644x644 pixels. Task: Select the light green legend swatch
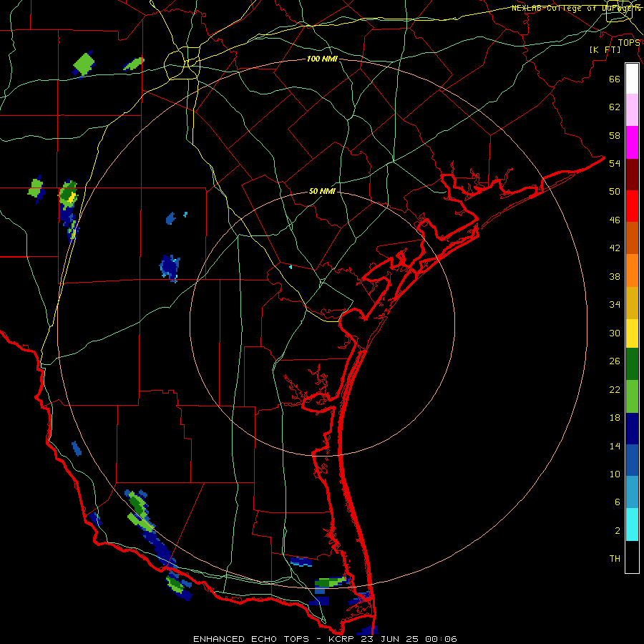pos(632,396)
